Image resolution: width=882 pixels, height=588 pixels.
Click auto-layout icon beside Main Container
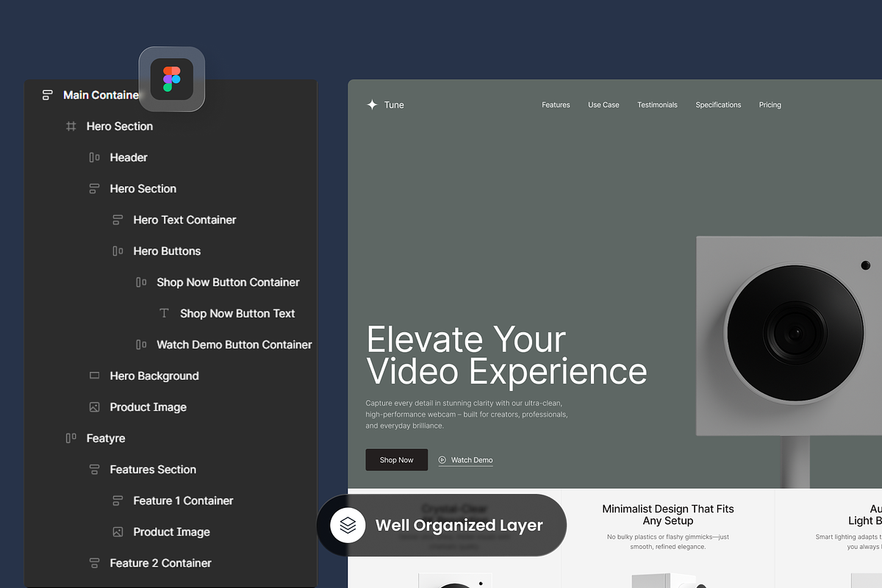[x=47, y=95]
